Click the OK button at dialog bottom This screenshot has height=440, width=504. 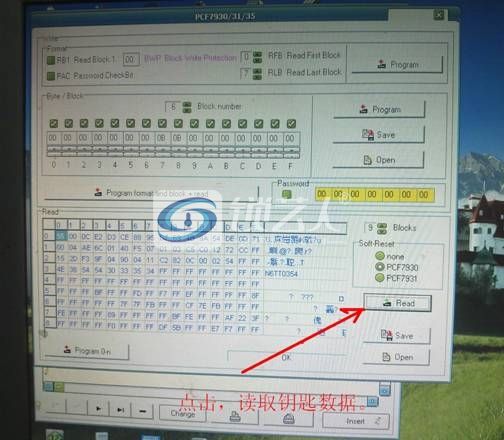click(286, 357)
